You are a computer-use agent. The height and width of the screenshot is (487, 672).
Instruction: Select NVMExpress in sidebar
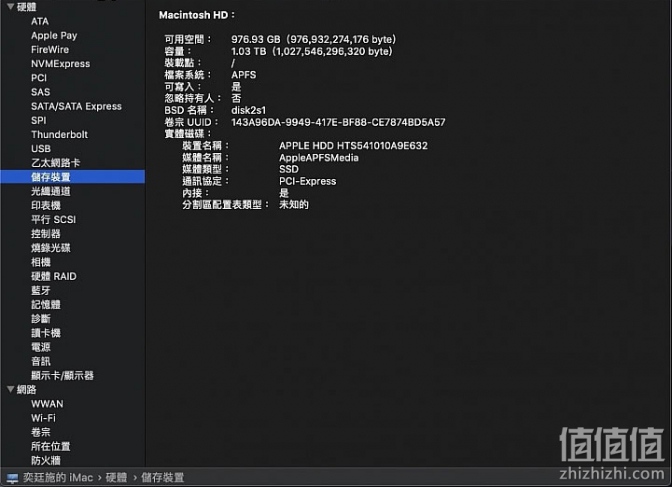point(60,64)
